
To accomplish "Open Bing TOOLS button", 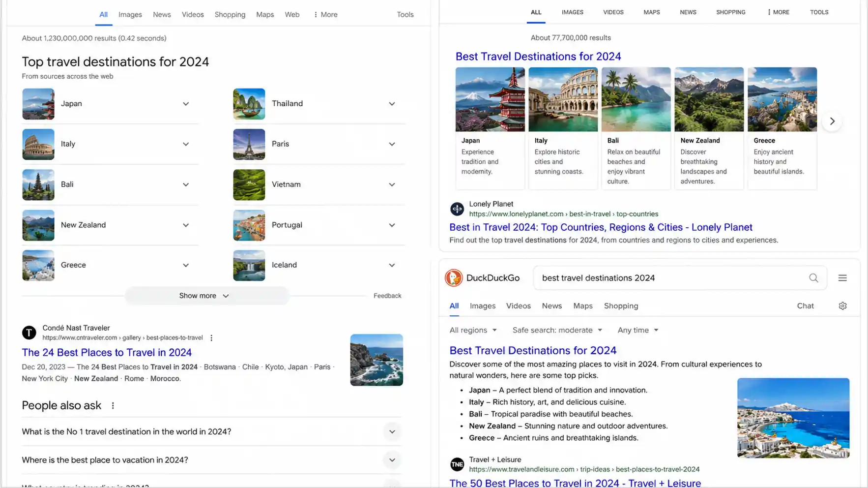I will (819, 12).
